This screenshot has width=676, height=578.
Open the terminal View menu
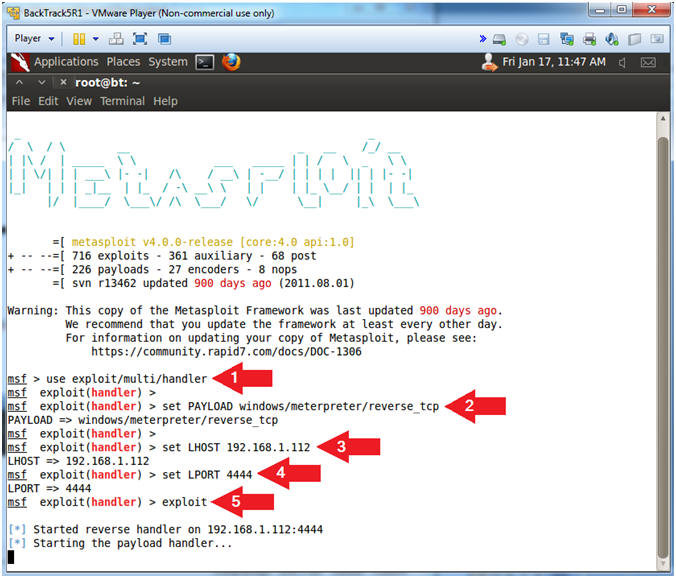click(x=79, y=101)
